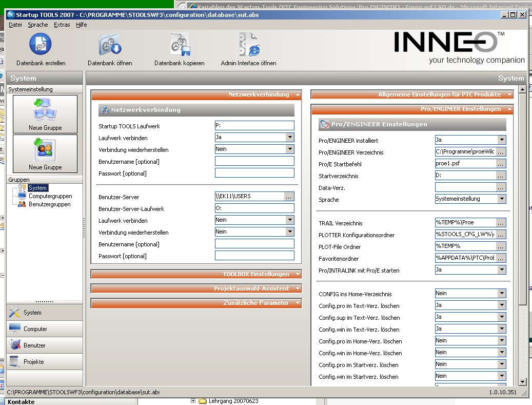The width and height of the screenshot is (532, 405).
Task: Collapse the Netzwerkverbindung panel
Action: (298, 95)
